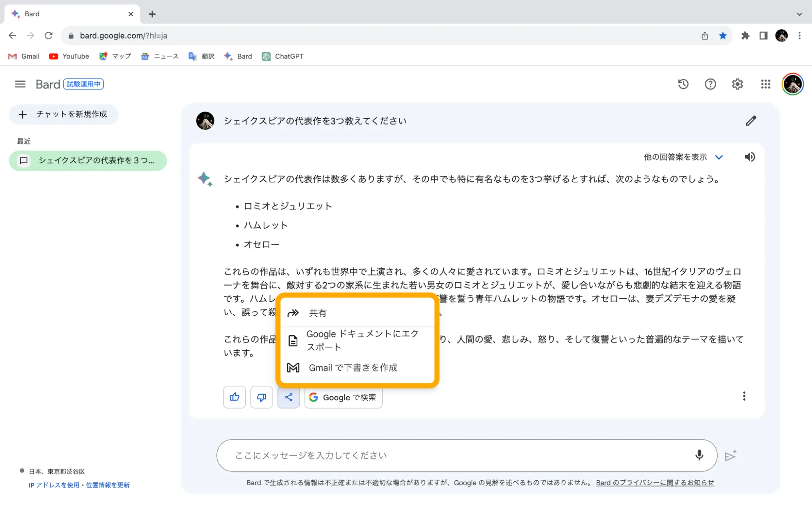Click IP アドレスを使用 link
Screen dimensions: 812x508
click(54, 485)
